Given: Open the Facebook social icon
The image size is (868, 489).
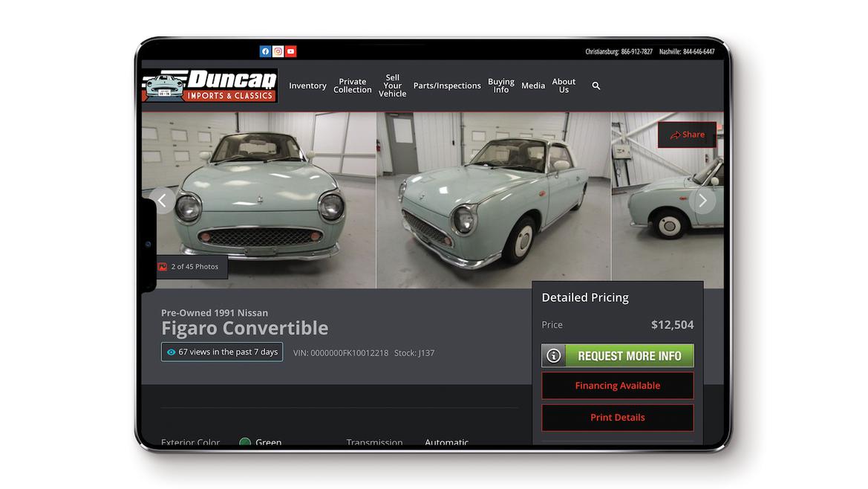Looking at the screenshot, I should click(x=265, y=51).
